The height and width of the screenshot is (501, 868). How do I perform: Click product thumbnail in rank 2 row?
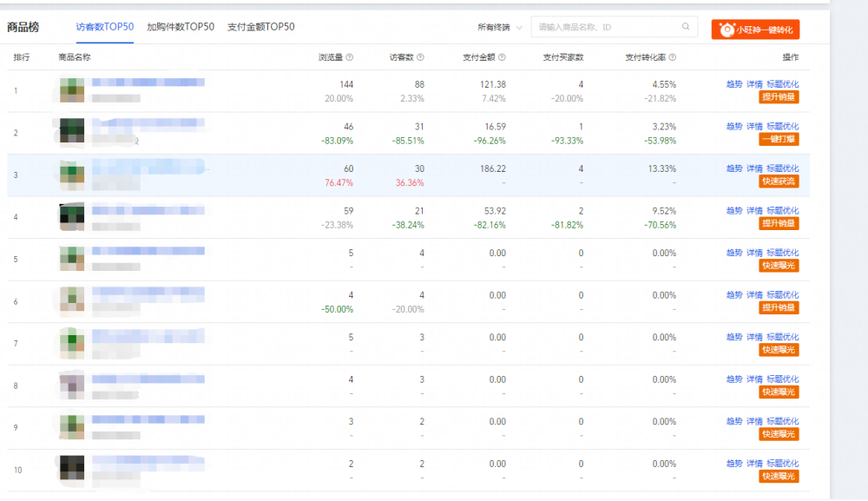(72, 130)
